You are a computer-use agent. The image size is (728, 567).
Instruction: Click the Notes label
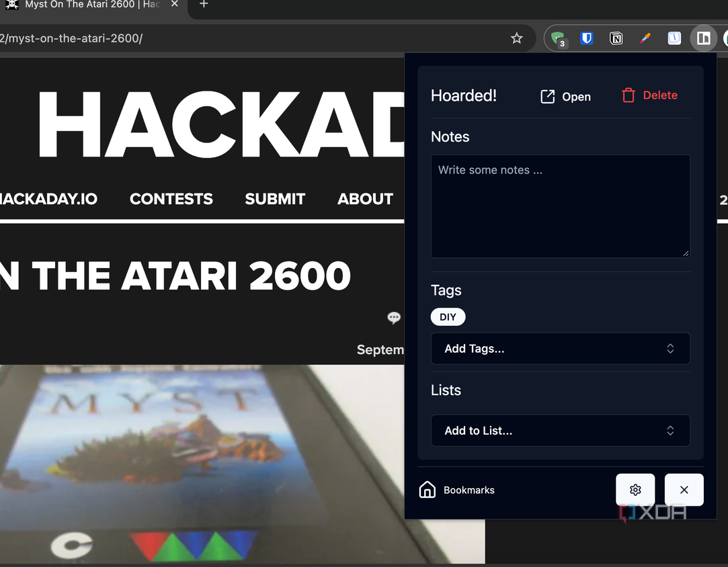coord(450,137)
